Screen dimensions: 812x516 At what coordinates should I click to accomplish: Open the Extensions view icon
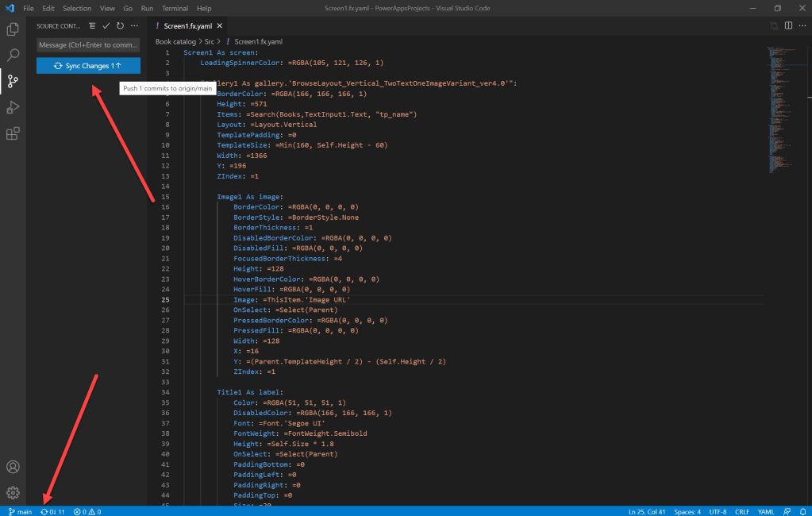point(13,133)
